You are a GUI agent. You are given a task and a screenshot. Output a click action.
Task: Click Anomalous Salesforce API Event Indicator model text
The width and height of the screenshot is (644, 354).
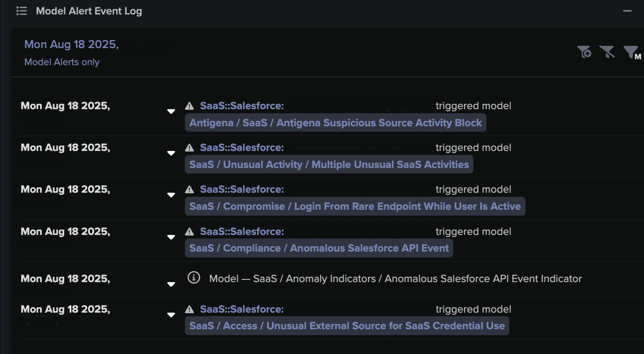tap(395, 278)
